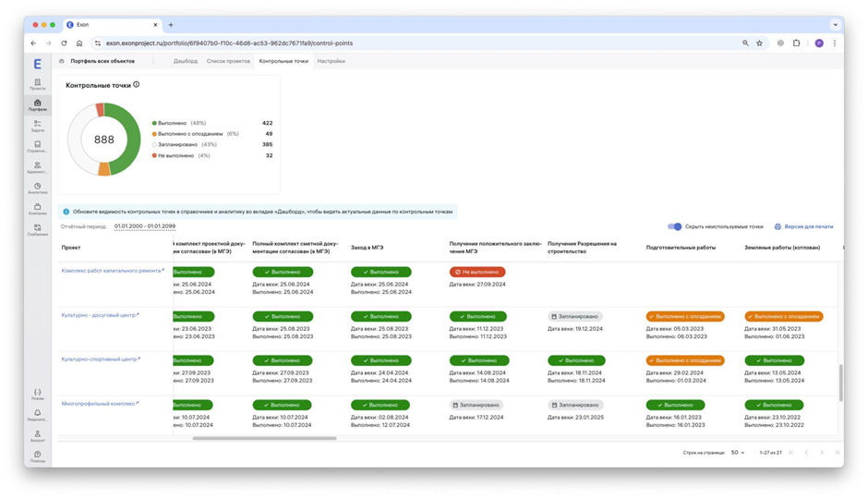Click the Аккаунт user icon
Image resolution: width=868 pixels, height=499 pixels.
pos(37,435)
